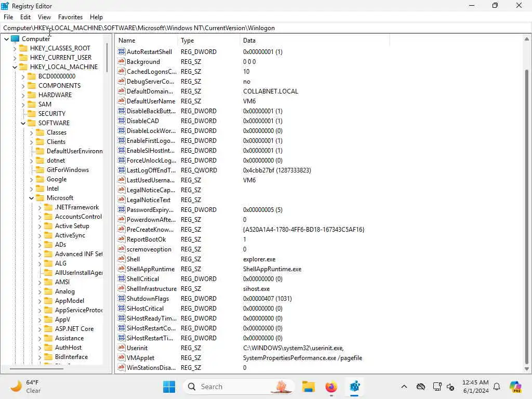Sort by the Data column header
Image resolution: width=532 pixels, height=399 pixels.
click(314, 41)
